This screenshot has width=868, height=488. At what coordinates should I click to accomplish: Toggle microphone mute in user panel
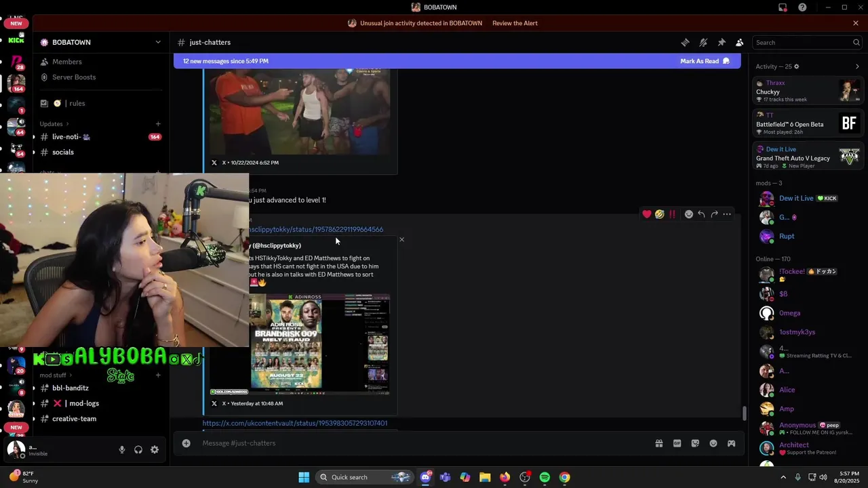tap(122, 449)
